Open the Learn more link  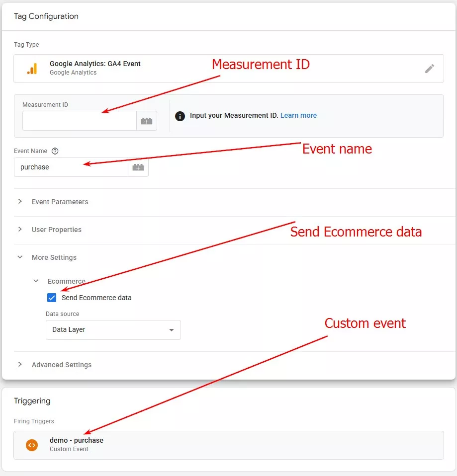pos(298,115)
